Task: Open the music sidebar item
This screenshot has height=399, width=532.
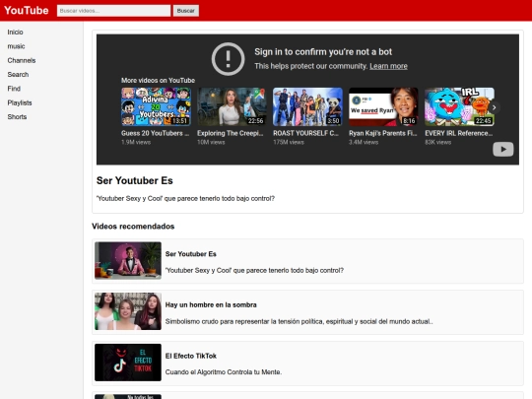Action: 17,46
